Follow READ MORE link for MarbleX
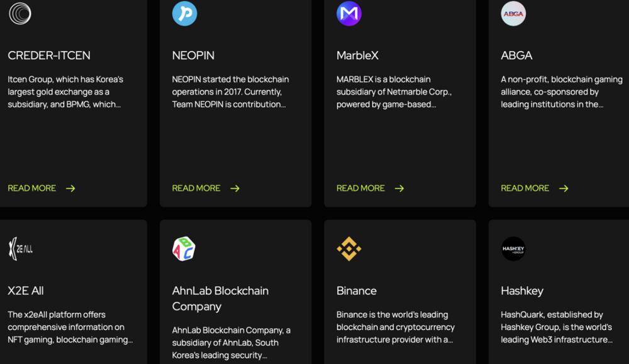This screenshot has width=629, height=364. pos(360,188)
